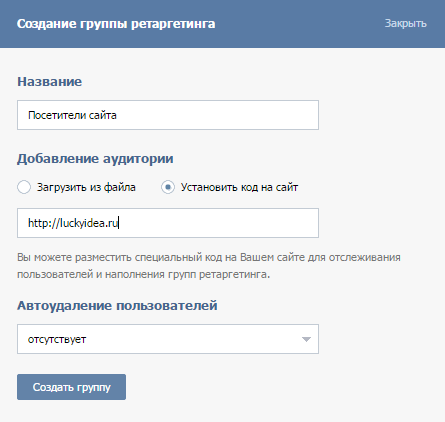Focus the Название input field

[168, 115]
